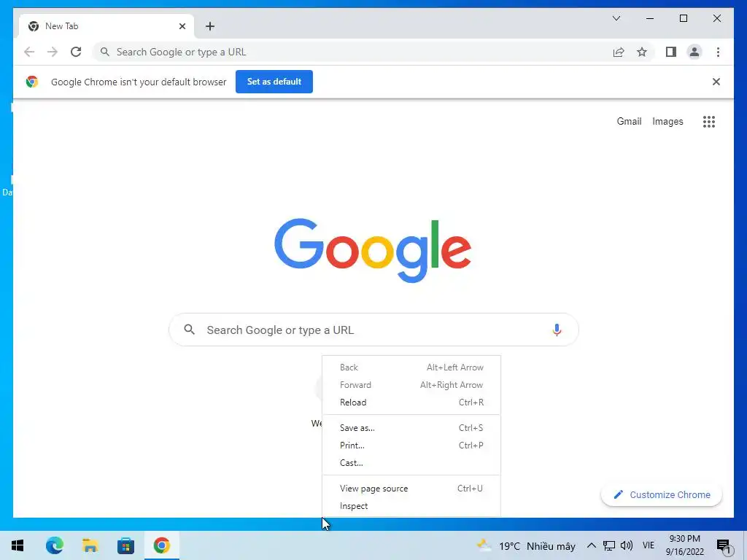
Task: Click the New Tab tab
Action: 106,26
